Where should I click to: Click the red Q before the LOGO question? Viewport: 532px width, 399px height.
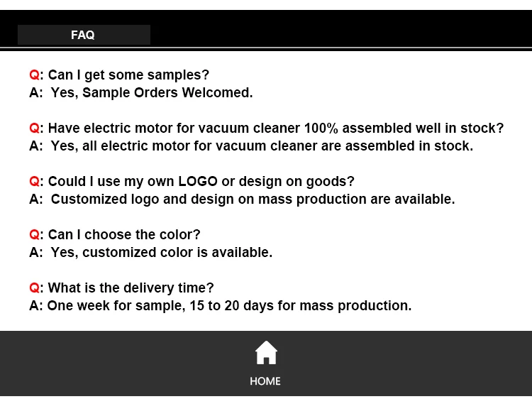(x=34, y=182)
